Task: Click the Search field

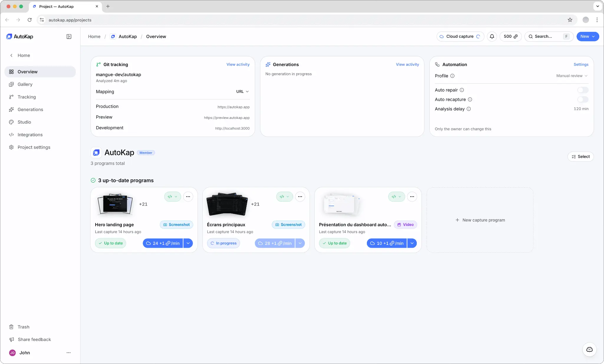Action: click(x=549, y=37)
